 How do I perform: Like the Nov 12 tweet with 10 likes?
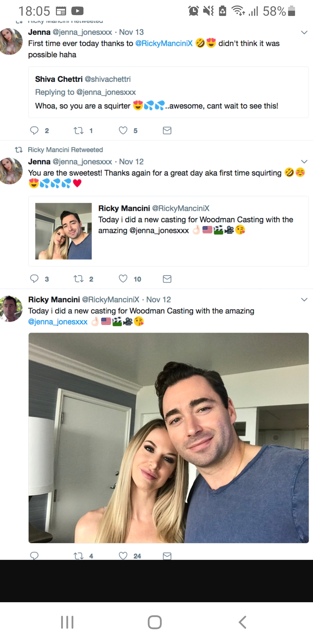[x=123, y=279]
